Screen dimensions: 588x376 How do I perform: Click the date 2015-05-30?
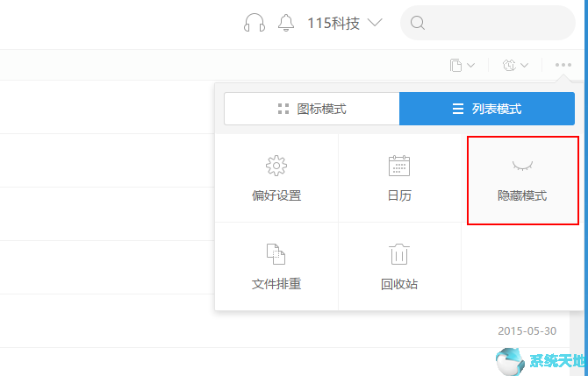pyautogui.click(x=527, y=331)
